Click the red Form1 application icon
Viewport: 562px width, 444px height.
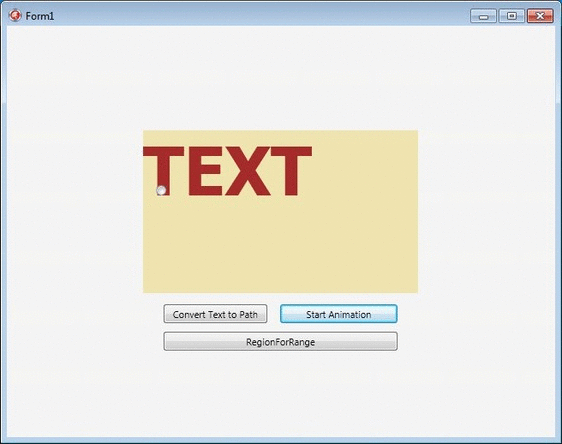tap(15, 15)
